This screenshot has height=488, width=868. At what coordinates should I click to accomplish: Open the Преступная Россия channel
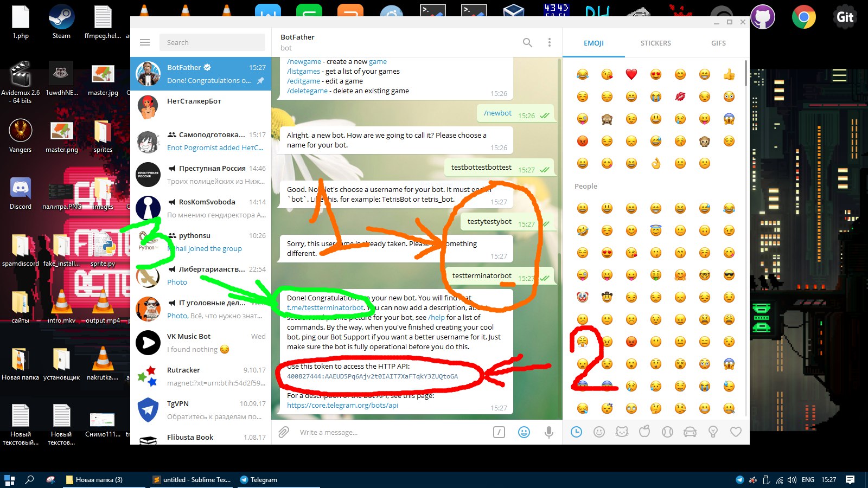coord(201,175)
